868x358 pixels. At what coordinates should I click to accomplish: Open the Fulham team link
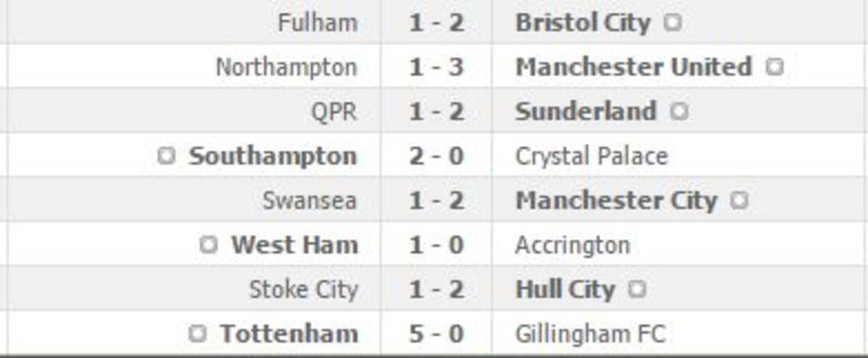pos(318,23)
